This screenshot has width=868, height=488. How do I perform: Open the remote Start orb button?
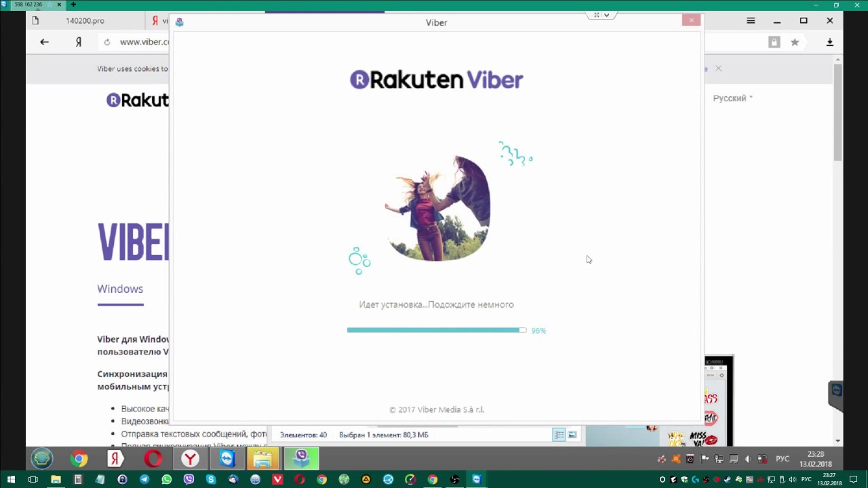pos(42,459)
